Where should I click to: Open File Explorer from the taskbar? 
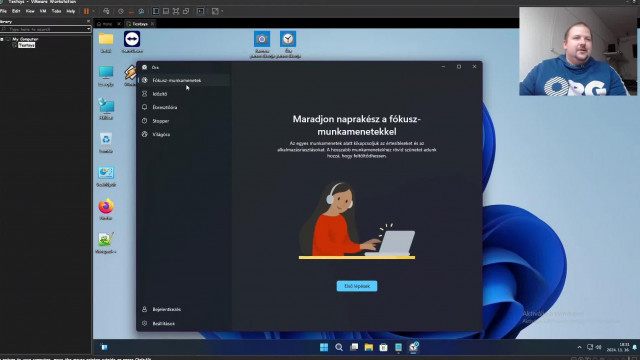(369, 347)
